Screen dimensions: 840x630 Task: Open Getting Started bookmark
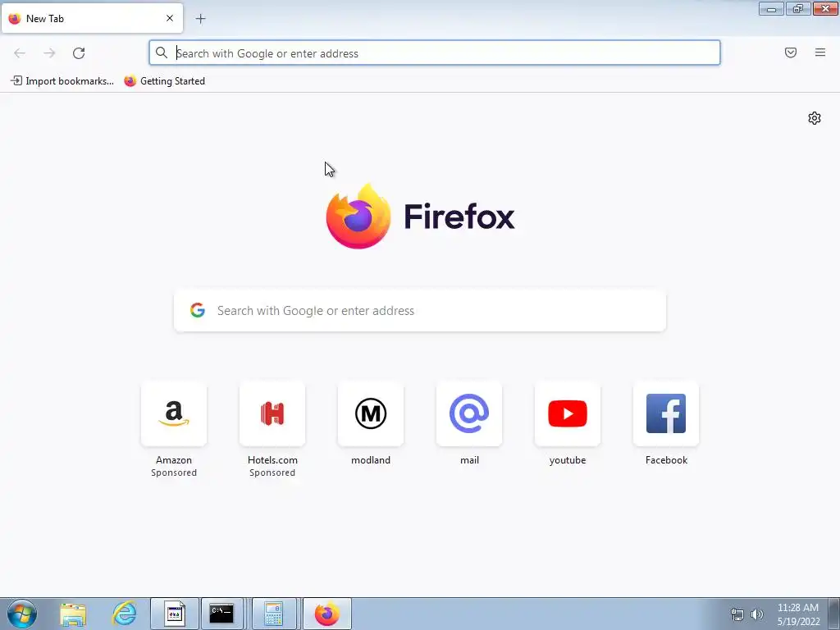tap(165, 81)
